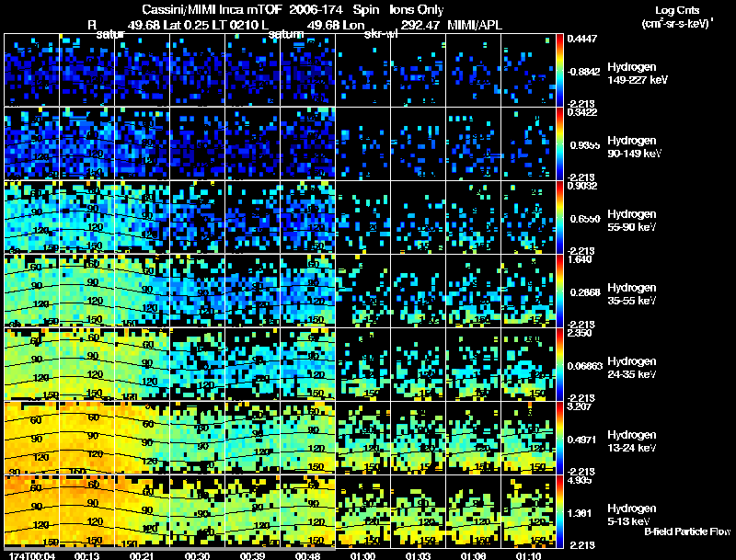
Task: Click the 00:13 time axis label
Action: click(86, 555)
